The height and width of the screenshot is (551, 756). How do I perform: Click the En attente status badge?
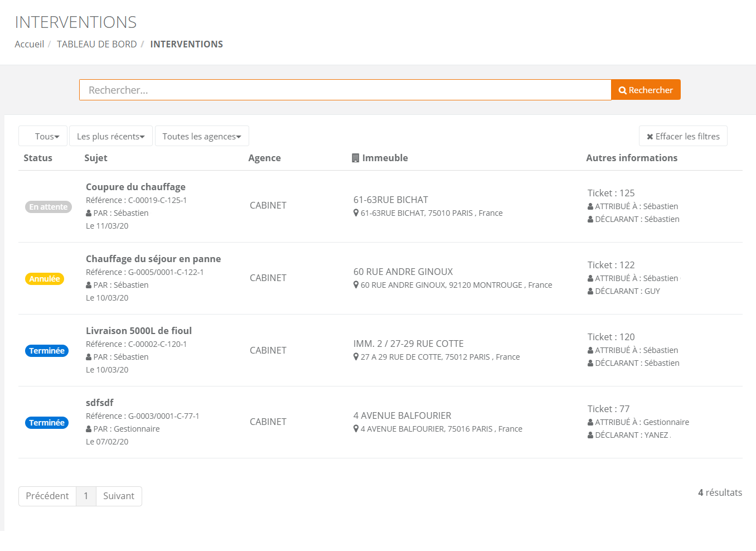pyautogui.click(x=49, y=207)
